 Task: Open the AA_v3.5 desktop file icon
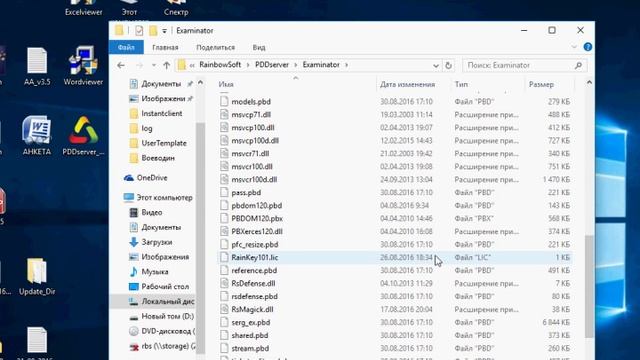click(x=37, y=66)
